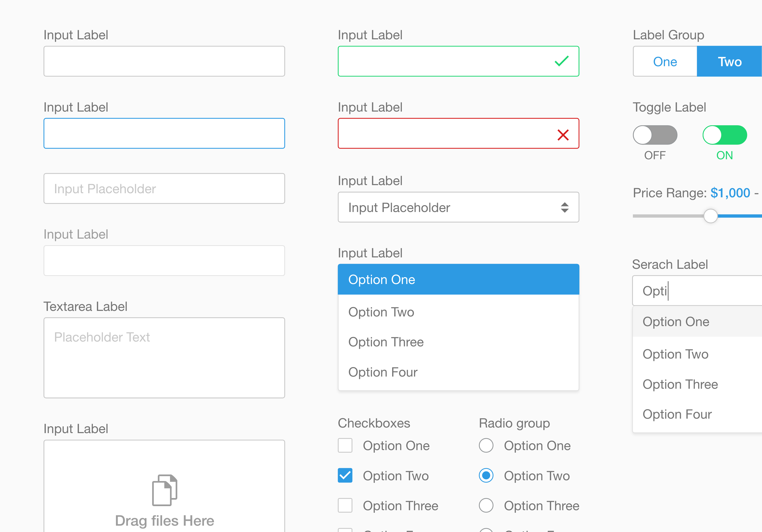Click the search field cursor icon
The width and height of the screenshot is (762, 532).
668,291
